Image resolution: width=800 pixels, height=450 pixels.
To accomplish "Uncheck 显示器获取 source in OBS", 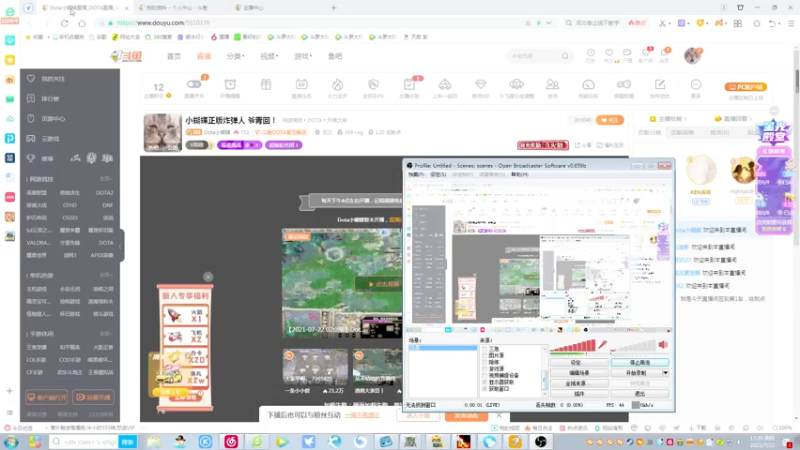I will 485,382.
